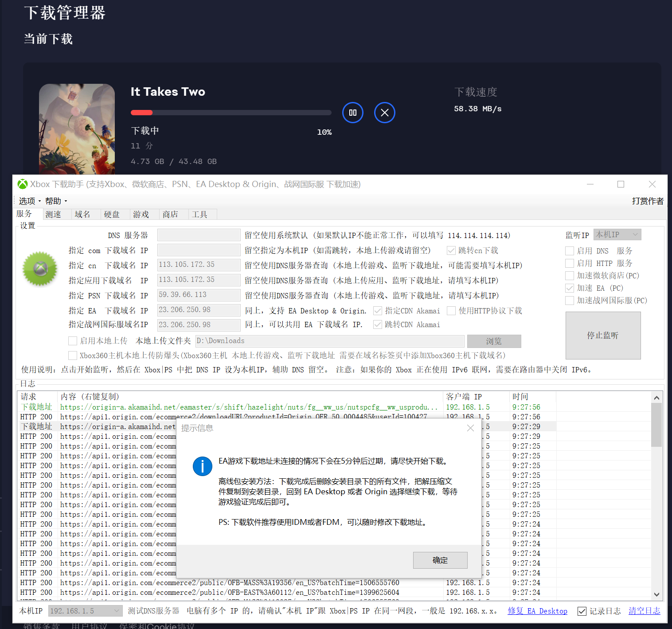Click the blue info icon in the dialog
The height and width of the screenshot is (629, 672).
[203, 466]
